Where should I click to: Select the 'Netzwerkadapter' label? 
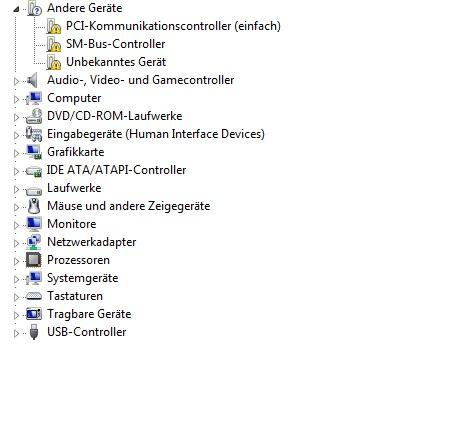(x=92, y=242)
